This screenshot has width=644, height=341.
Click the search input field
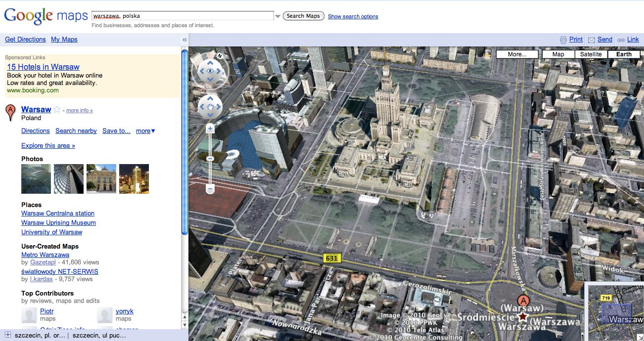[183, 16]
